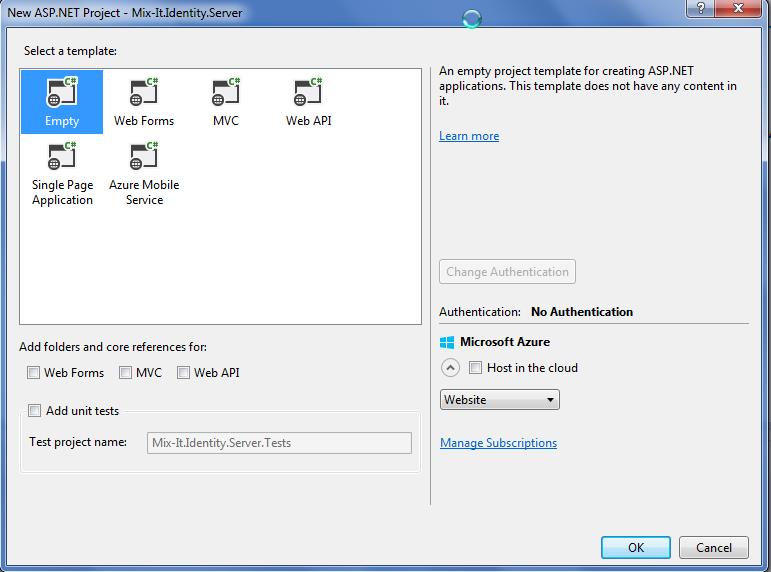The image size is (771, 572).
Task: Toggle Host in the cloud checkbox
Action: pos(475,368)
